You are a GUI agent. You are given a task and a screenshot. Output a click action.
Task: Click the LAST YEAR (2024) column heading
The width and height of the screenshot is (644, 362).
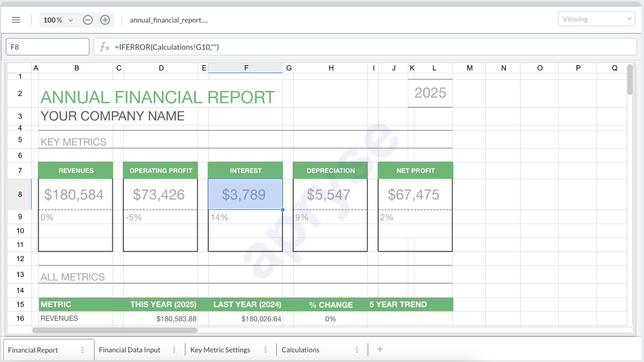(x=247, y=304)
